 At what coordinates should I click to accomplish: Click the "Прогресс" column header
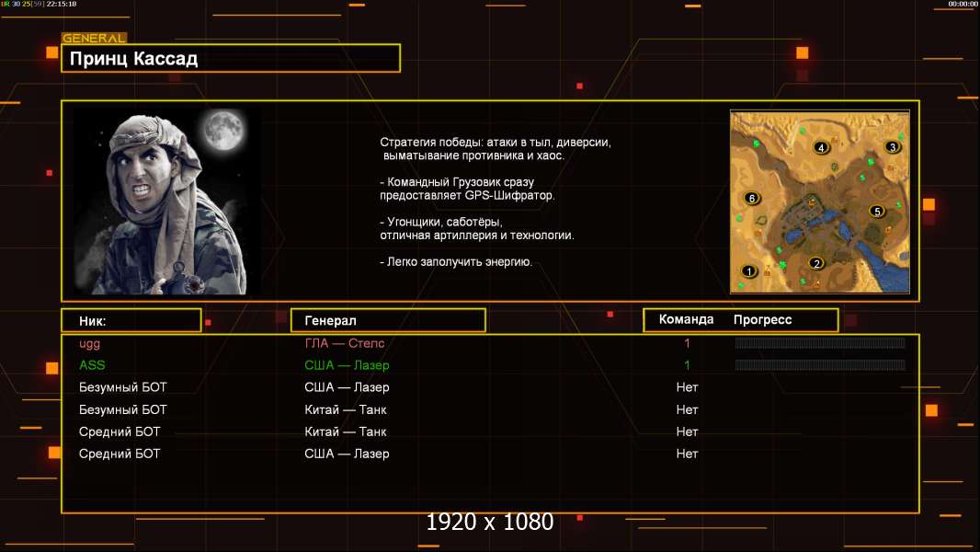762,320
